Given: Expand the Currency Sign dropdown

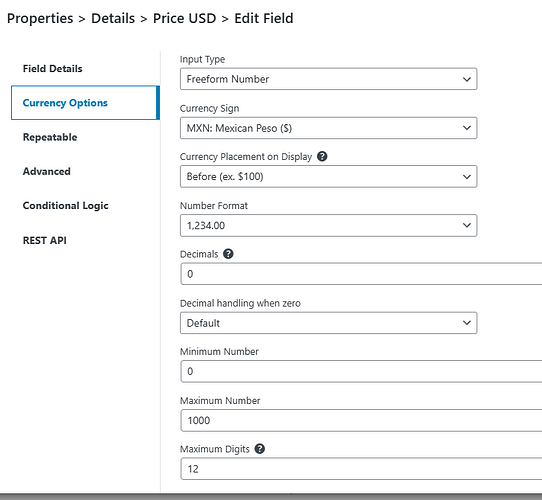Looking at the screenshot, I should pyautogui.click(x=328, y=128).
